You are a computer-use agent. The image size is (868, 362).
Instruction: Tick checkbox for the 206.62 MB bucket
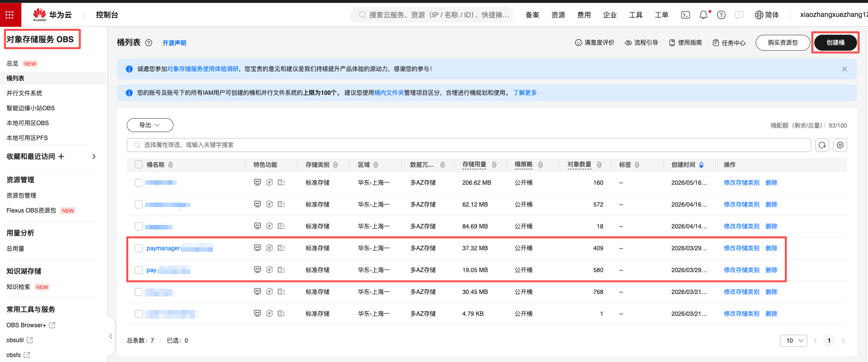tap(139, 183)
